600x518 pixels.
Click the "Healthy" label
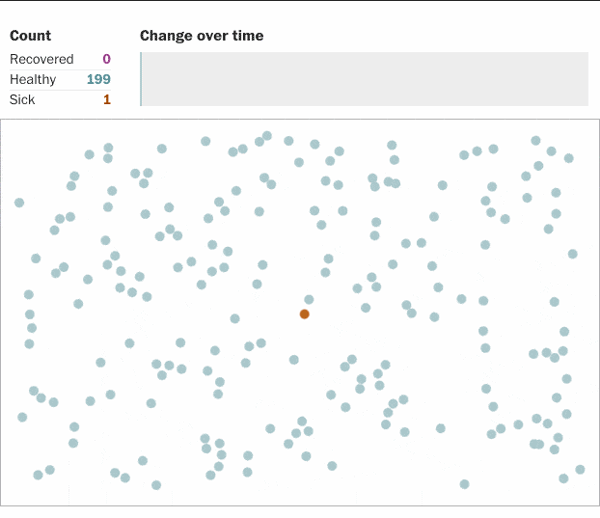pos(33,80)
